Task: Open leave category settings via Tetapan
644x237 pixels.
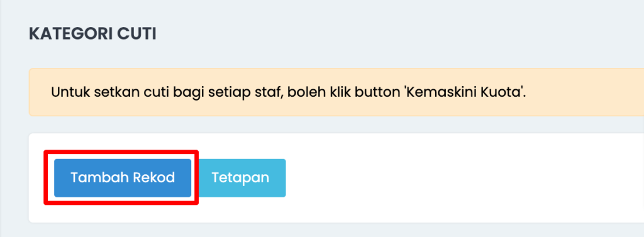Action: (240, 178)
